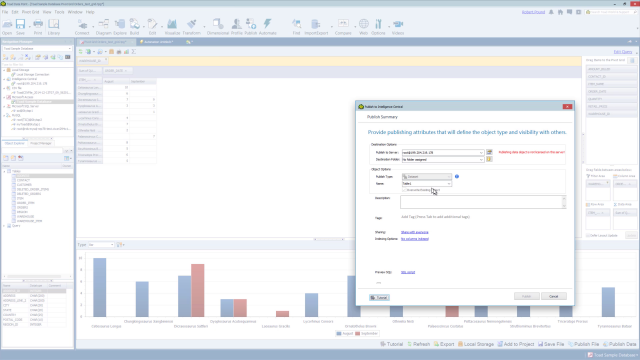Click the Sigma totals icon in pivot toolbar
This screenshot has height=360, width=640.
coord(133,52)
